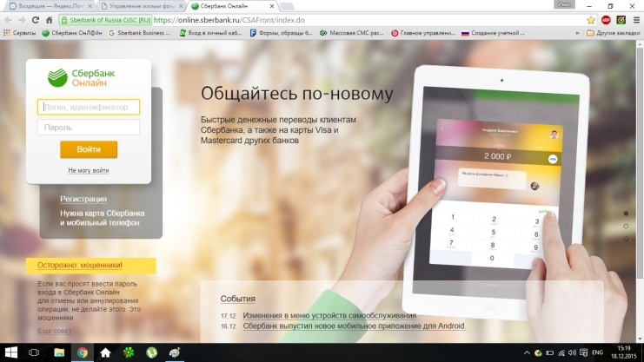This screenshot has height=362, width=644.
Task: Select the last carousel slide dot
Action: 625,239
